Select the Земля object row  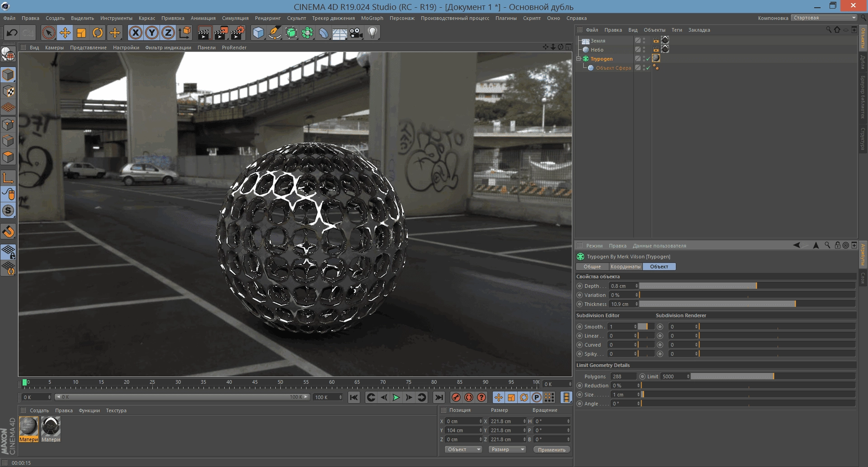(x=598, y=41)
